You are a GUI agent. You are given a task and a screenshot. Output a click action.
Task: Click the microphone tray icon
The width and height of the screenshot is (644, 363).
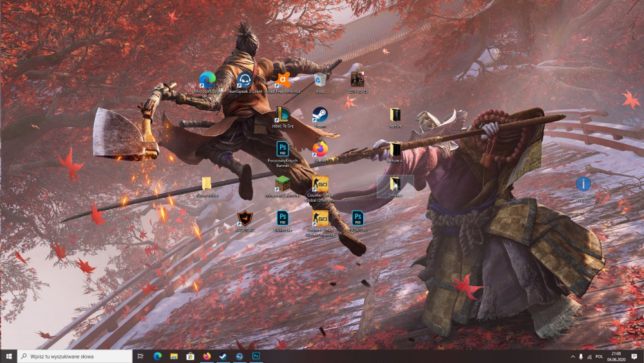pyautogui.click(x=581, y=357)
